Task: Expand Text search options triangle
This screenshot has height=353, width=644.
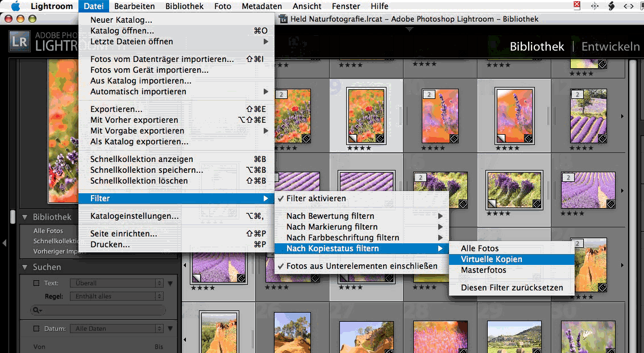Action: click(170, 284)
